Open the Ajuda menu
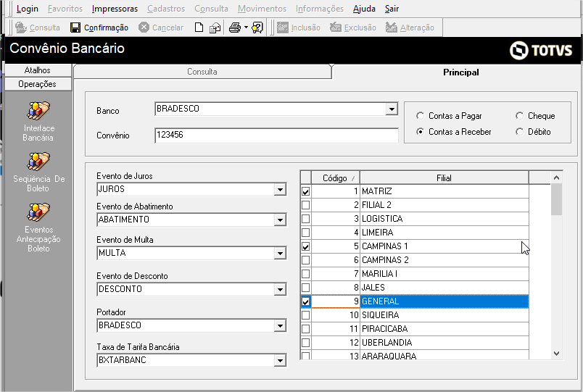 [364, 9]
